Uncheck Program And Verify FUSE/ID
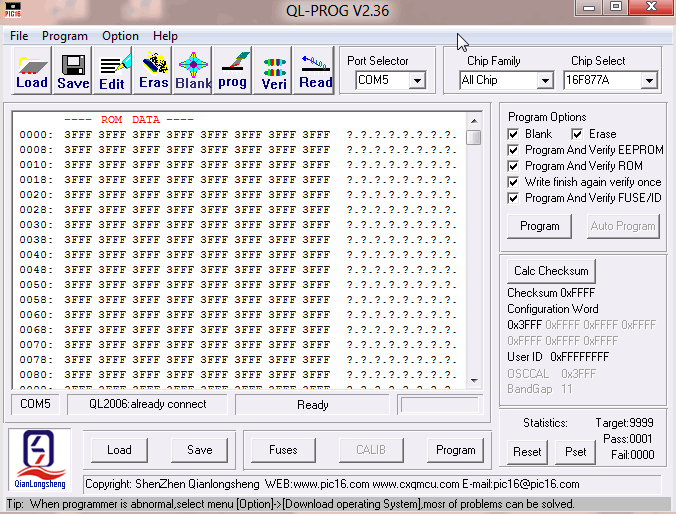The height and width of the screenshot is (514, 676). coord(513,198)
